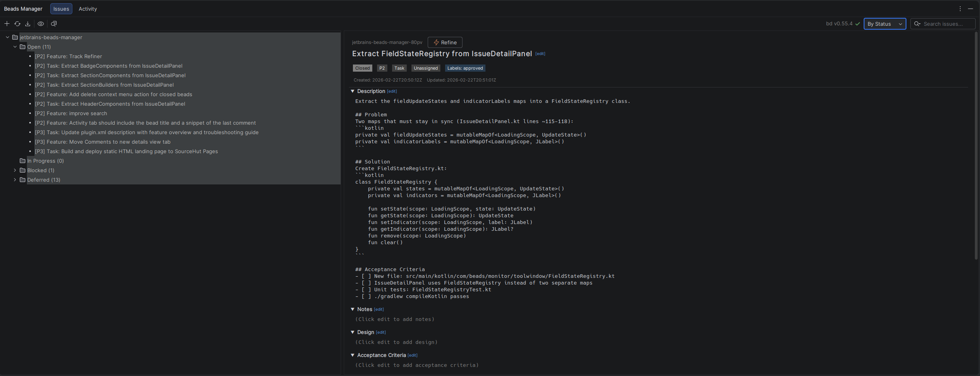
Task: Collapse the Open (11) folder
Action: click(15, 47)
